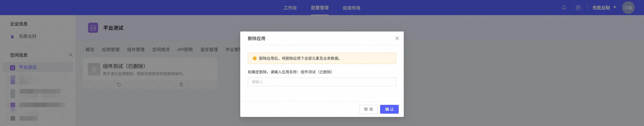The height and width of the screenshot is (126, 644).
Task: Open the notification bell icon
Action: [564, 8]
